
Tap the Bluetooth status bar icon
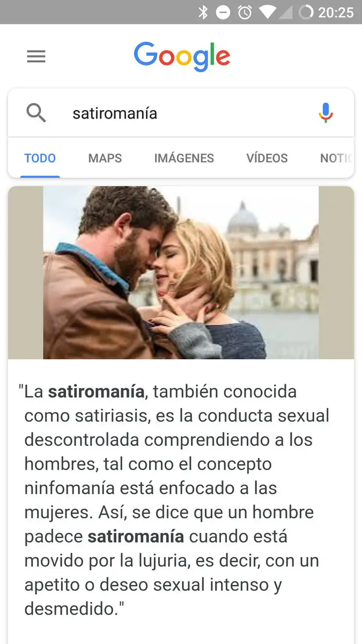coord(203,12)
